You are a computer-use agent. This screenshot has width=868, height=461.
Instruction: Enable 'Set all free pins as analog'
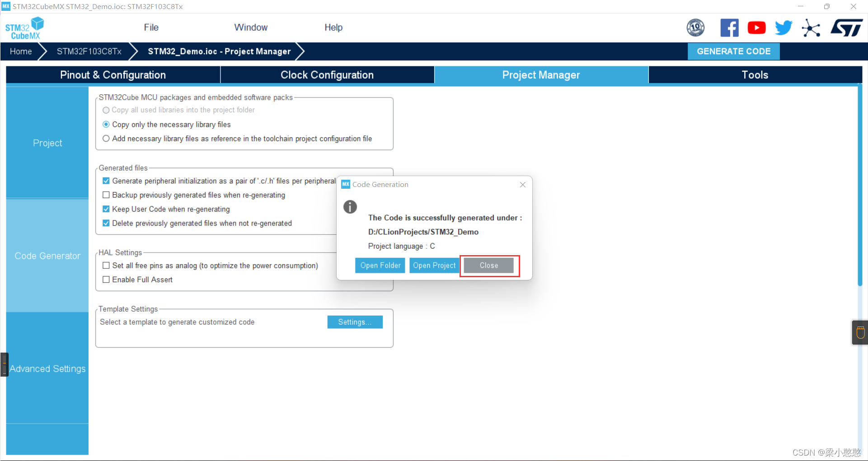[x=106, y=265]
